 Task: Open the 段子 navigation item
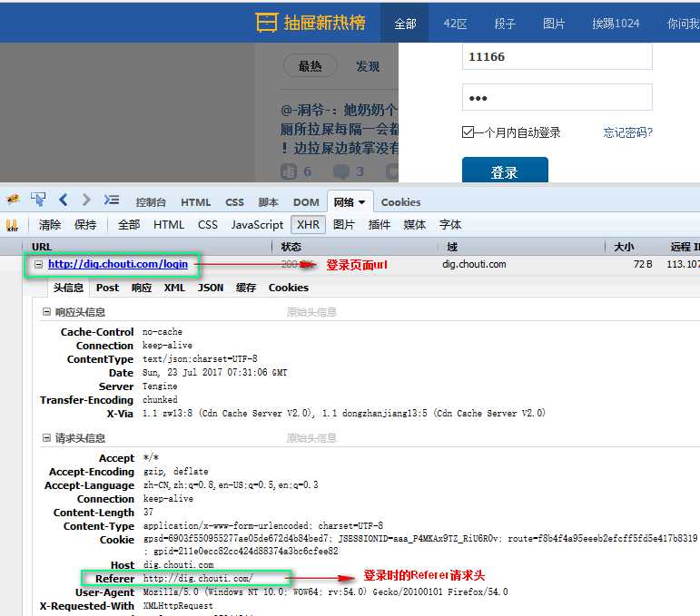click(505, 24)
